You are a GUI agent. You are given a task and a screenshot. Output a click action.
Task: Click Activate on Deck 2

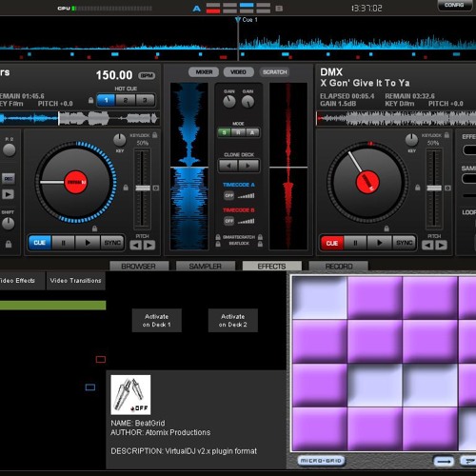tap(233, 321)
